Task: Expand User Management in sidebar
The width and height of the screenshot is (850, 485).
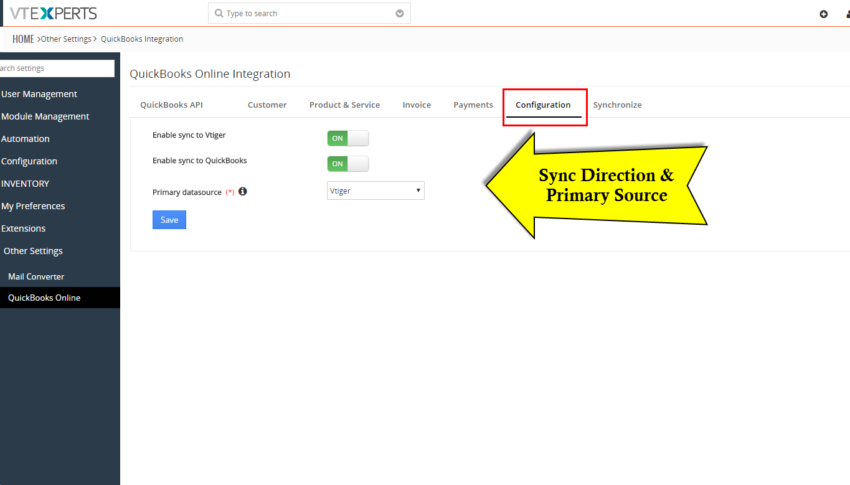Action: click(39, 94)
